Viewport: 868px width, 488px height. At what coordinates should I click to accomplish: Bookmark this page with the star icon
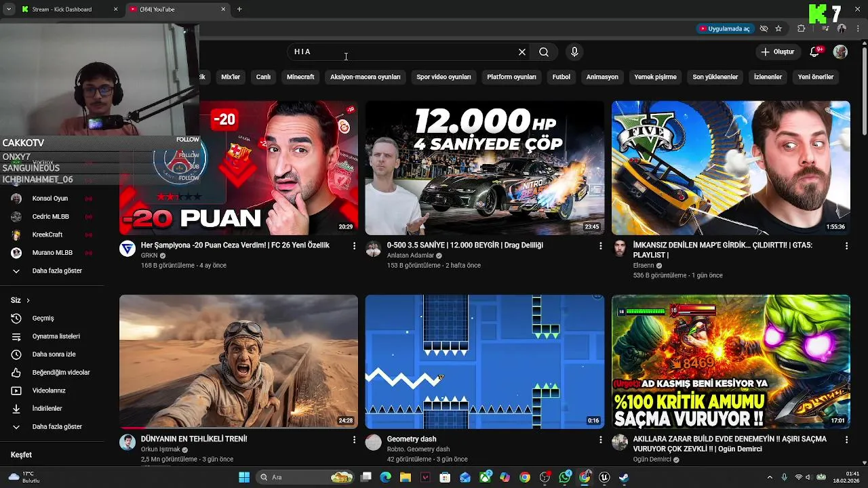tap(778, 28)
